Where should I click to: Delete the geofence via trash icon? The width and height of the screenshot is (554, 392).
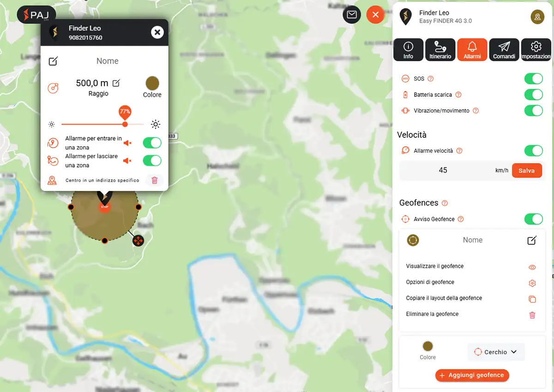(x=532, y=315)
